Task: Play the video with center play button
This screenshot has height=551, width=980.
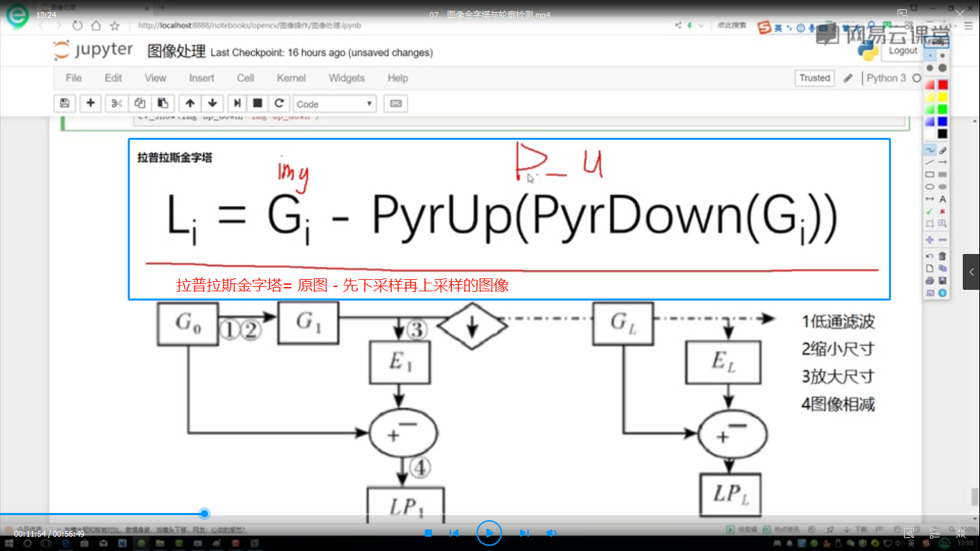Action: coord(489,533)
